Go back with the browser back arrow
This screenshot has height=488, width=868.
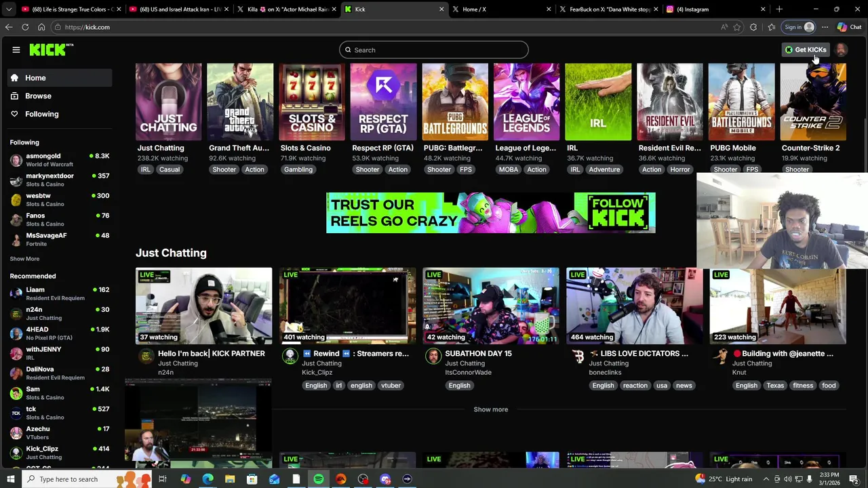(x=9, y=27)
